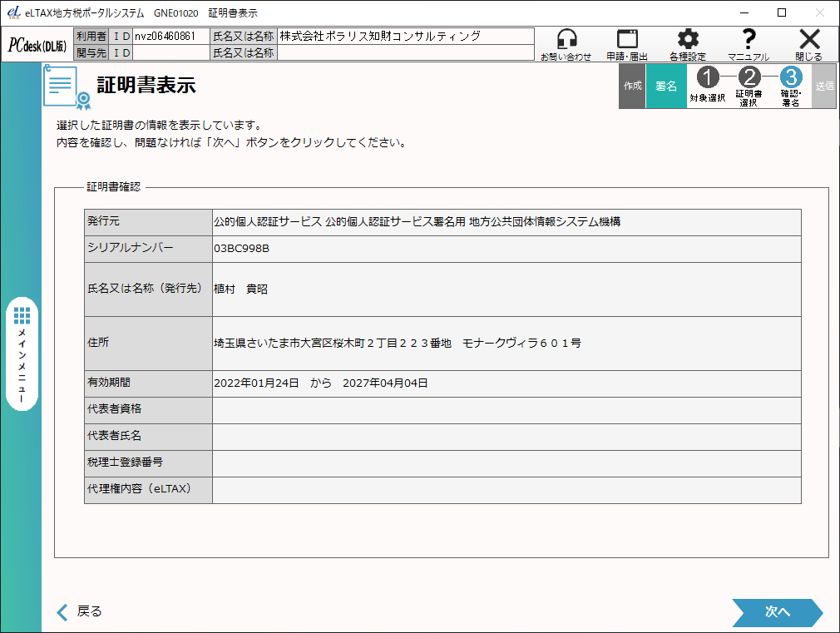Click the 税理士登録番号 row label
This screenshot has width=840, height=633.
pyautogui.click(x=148, y=463)
